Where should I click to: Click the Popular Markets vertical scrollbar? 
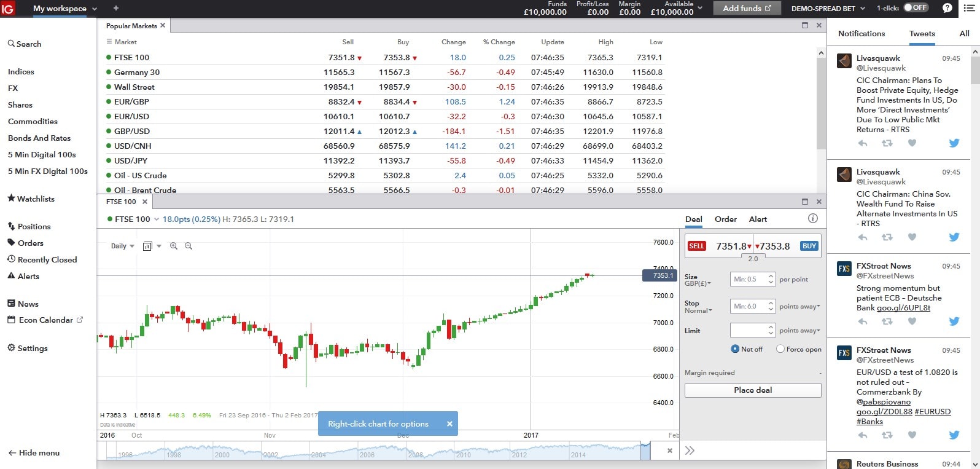tap(821, 103)
